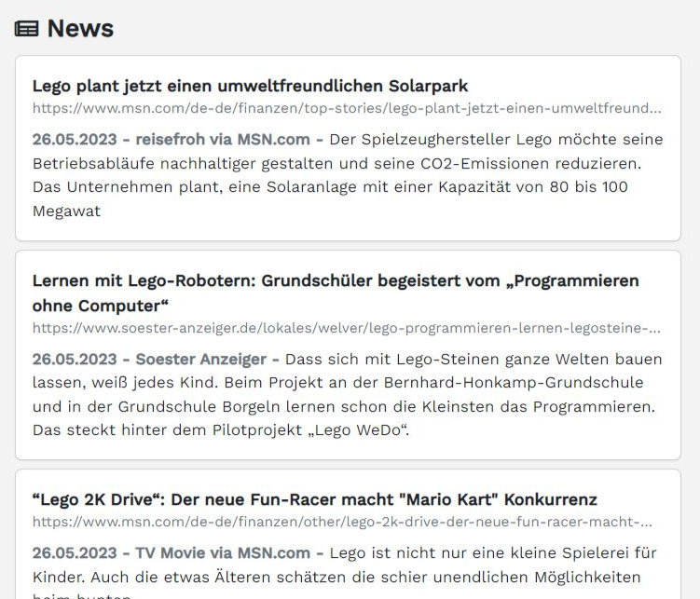Viewport: 700px width, 599px height.
Task: Click the News section heading
Action: pos(80,29)
